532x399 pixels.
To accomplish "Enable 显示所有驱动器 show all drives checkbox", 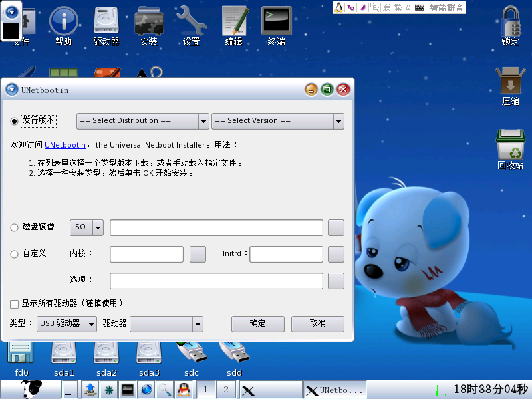I will click(14, 304).
